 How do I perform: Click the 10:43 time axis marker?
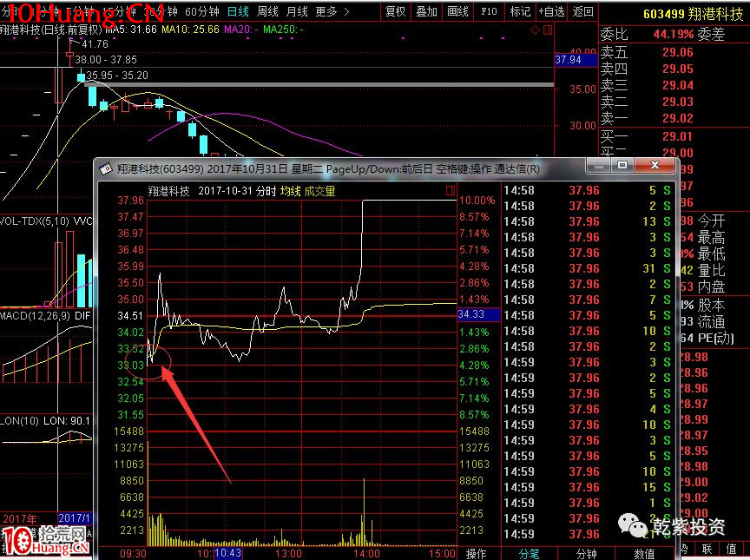click(x=228, y=553)
